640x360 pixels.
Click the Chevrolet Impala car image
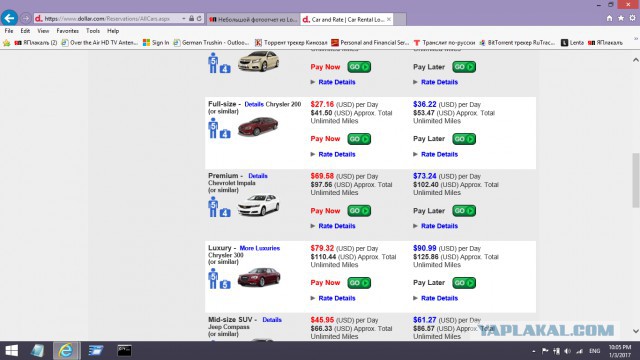pos(258,205)
